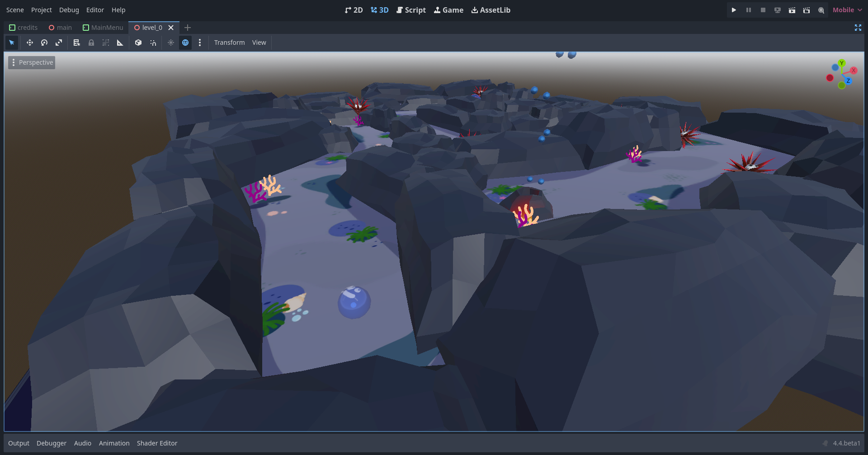
Task: Open sun and environment settings menu
Action: point(200,43)
